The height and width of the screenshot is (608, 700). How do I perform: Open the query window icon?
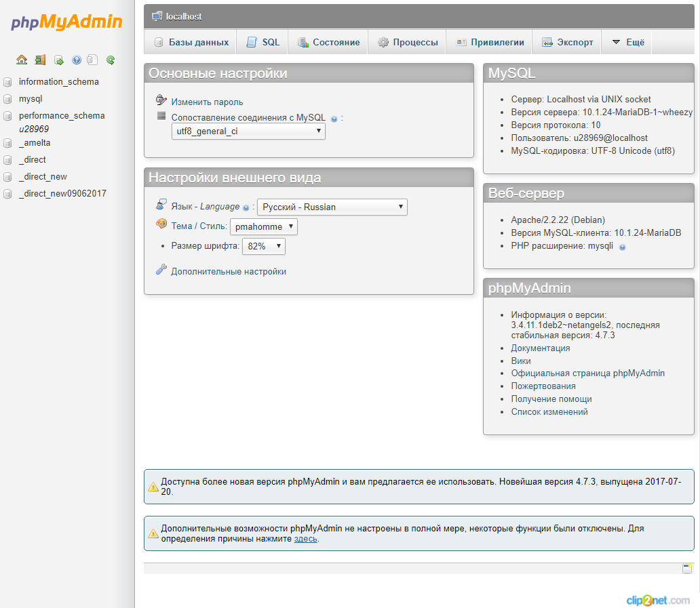tap(58, 60)
